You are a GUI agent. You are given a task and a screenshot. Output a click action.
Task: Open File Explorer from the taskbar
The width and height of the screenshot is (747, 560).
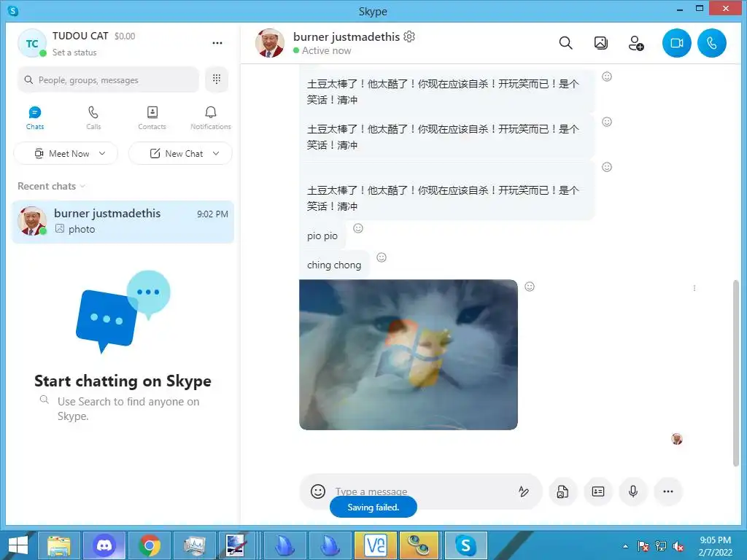point(59,545)
